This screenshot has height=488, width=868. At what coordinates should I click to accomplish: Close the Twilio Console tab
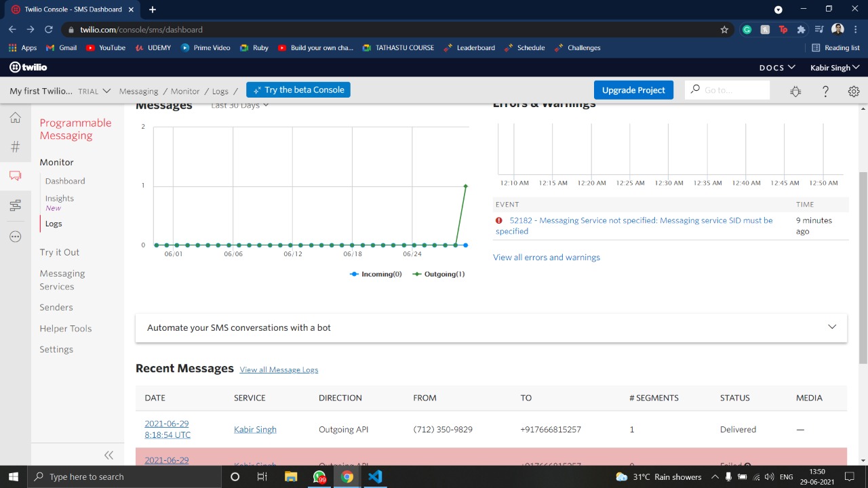tap(131, 9)
